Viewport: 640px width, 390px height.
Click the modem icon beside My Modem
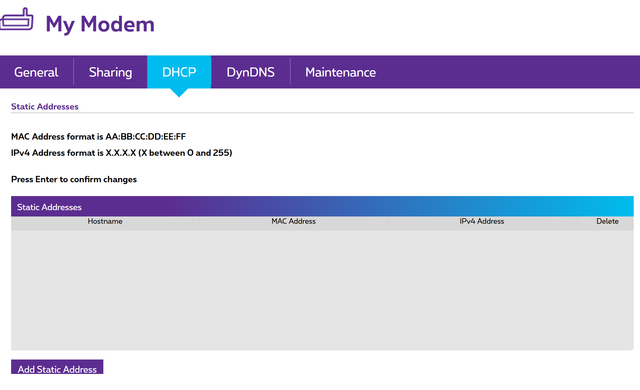16,20
